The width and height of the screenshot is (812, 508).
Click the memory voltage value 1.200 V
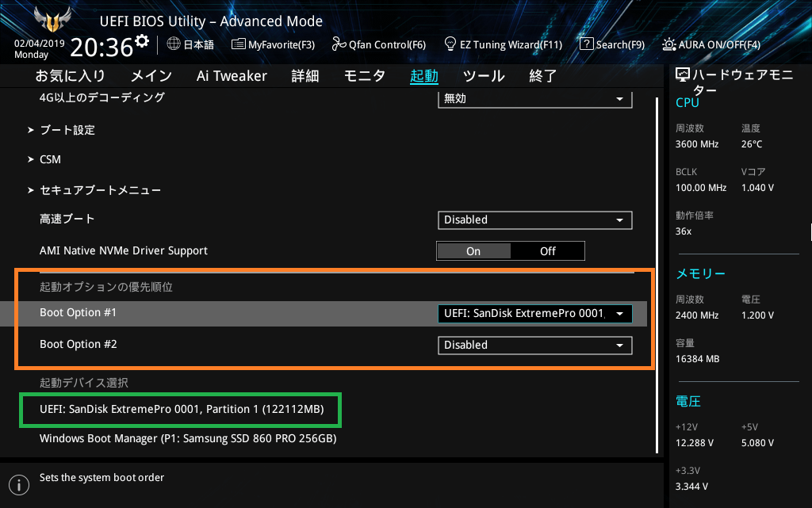(x=757, y=315)
